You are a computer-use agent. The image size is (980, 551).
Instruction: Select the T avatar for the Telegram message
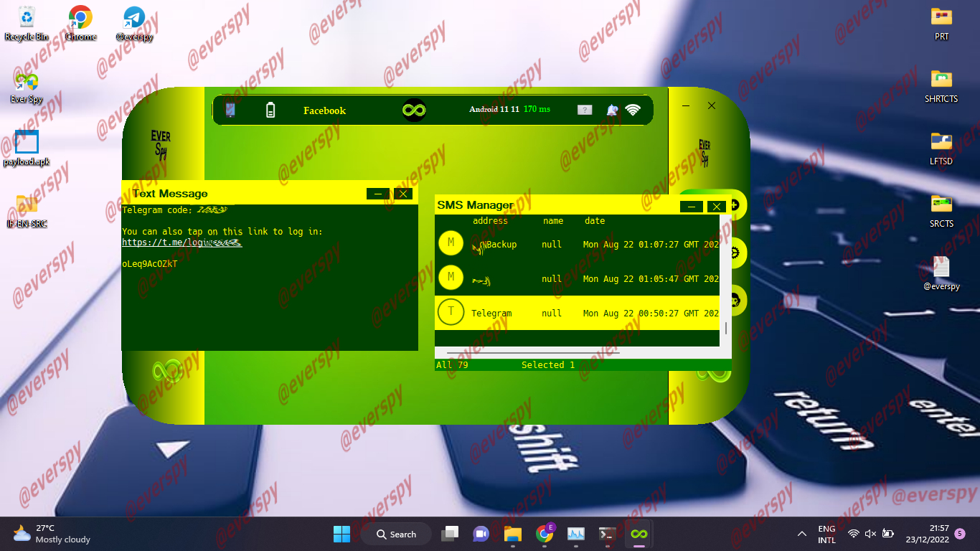coord(451,312)
